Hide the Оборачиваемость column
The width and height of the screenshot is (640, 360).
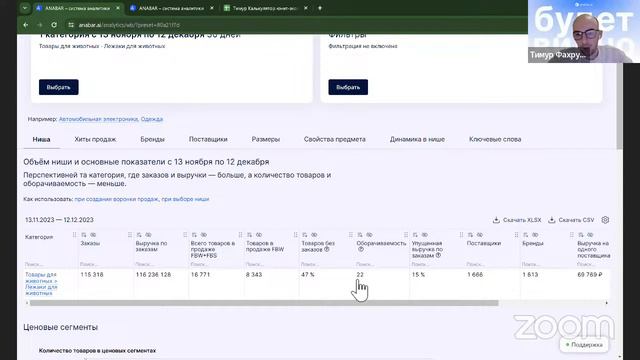coord(369,235)
